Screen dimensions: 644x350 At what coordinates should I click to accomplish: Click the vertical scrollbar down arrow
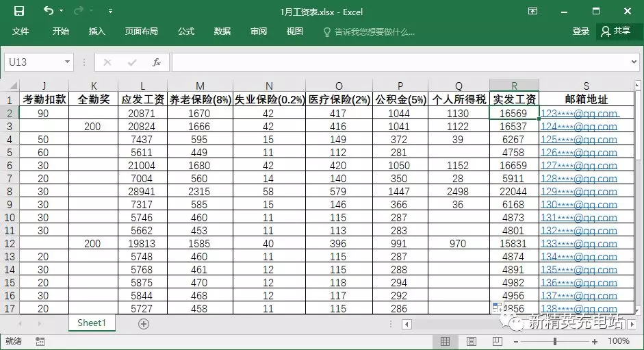point(637,310)
